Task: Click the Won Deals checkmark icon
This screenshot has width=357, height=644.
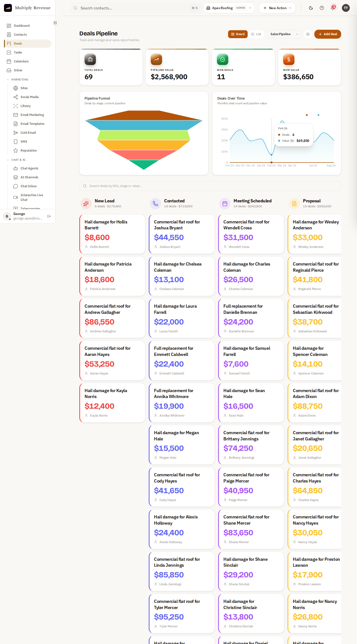Action: (x=222, y=59)
